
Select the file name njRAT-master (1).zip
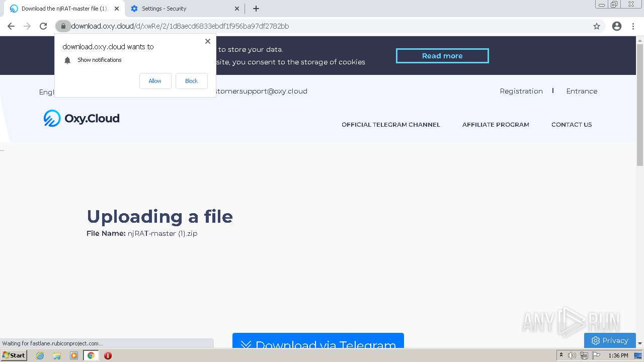[x=163, y=233]
